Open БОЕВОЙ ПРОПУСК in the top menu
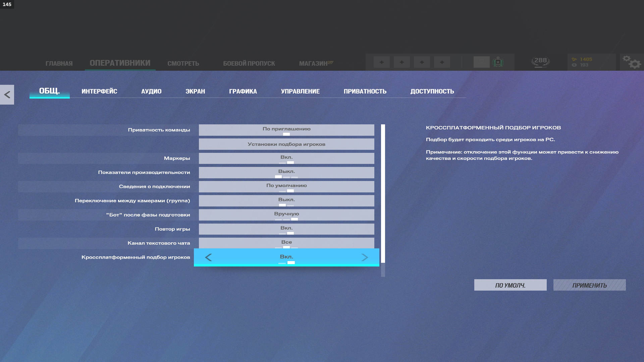 249,63
